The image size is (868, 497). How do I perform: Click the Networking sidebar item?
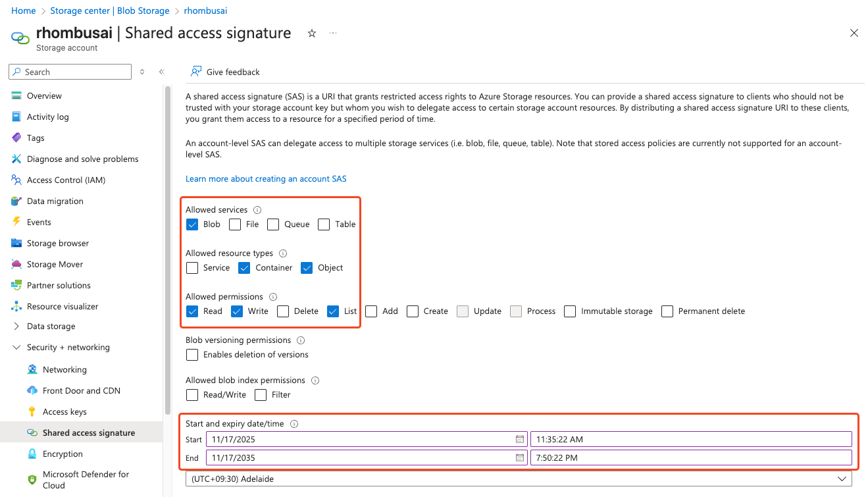[65, 369]
